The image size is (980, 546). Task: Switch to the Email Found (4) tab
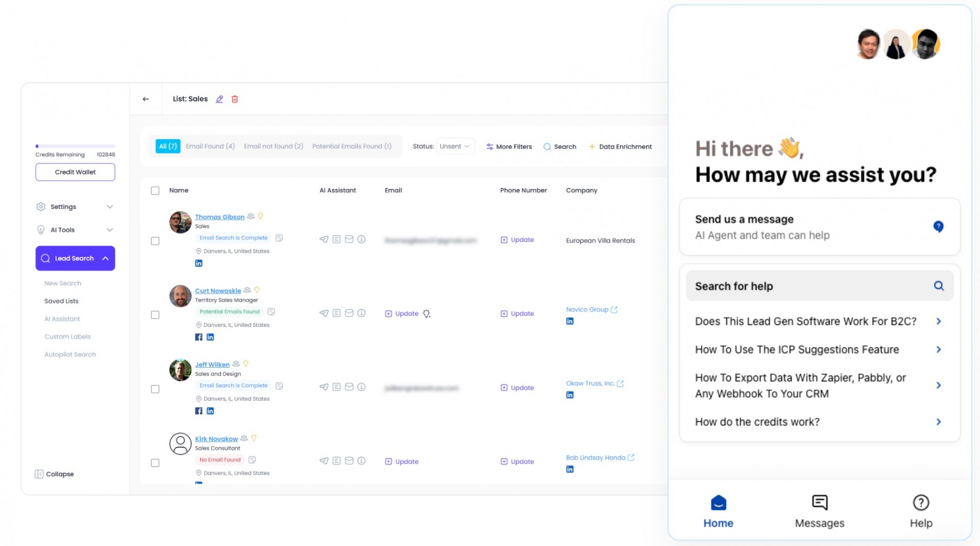(x=210, y=147)
